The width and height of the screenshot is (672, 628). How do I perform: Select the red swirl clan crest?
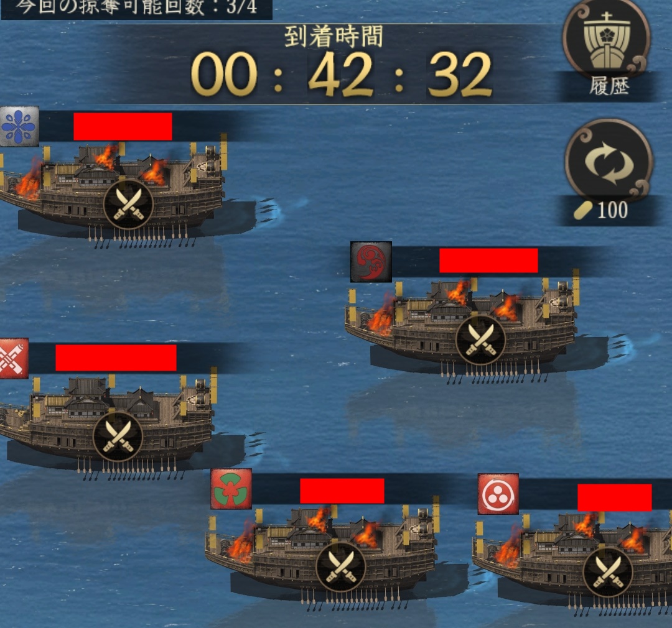pyautogui.click(x=371, y=262)
